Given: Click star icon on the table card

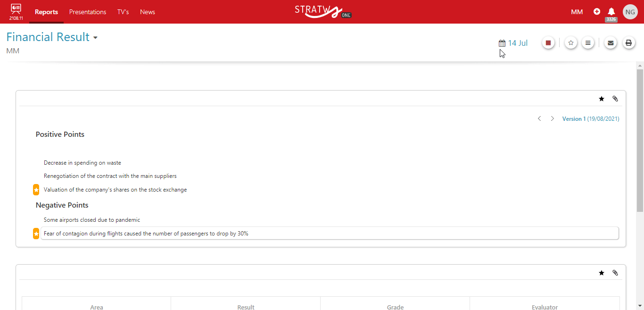Looking at the screenshot, I should (602, 273).
